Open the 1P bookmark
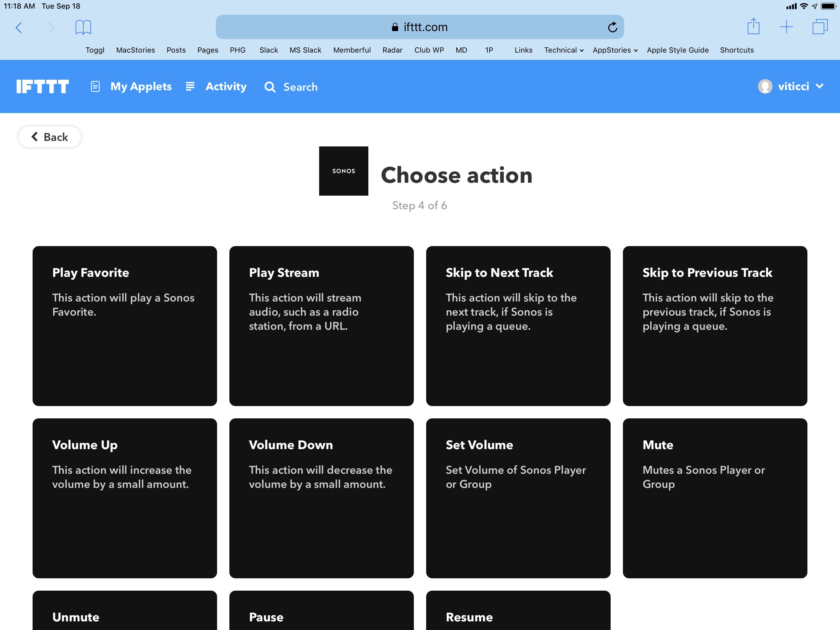 [x=489, y=50]
